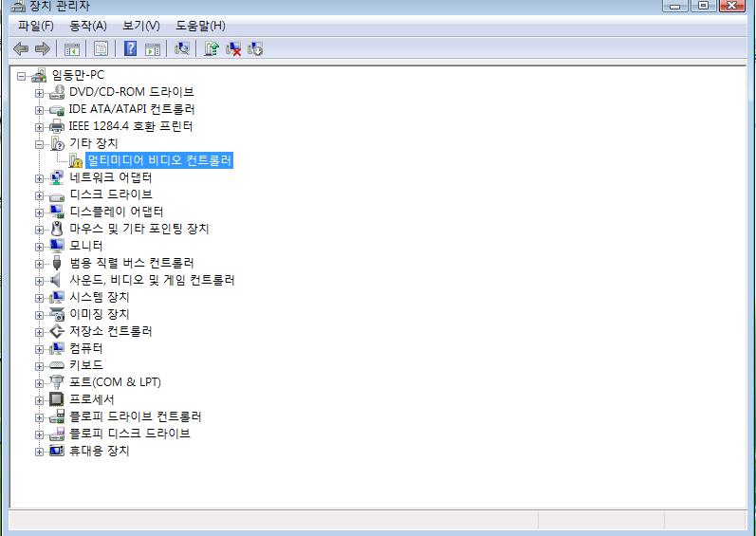Select 멀티미디어 비디오 컨트롤러 device
The image size is (756, 536).
pos(159,160)
